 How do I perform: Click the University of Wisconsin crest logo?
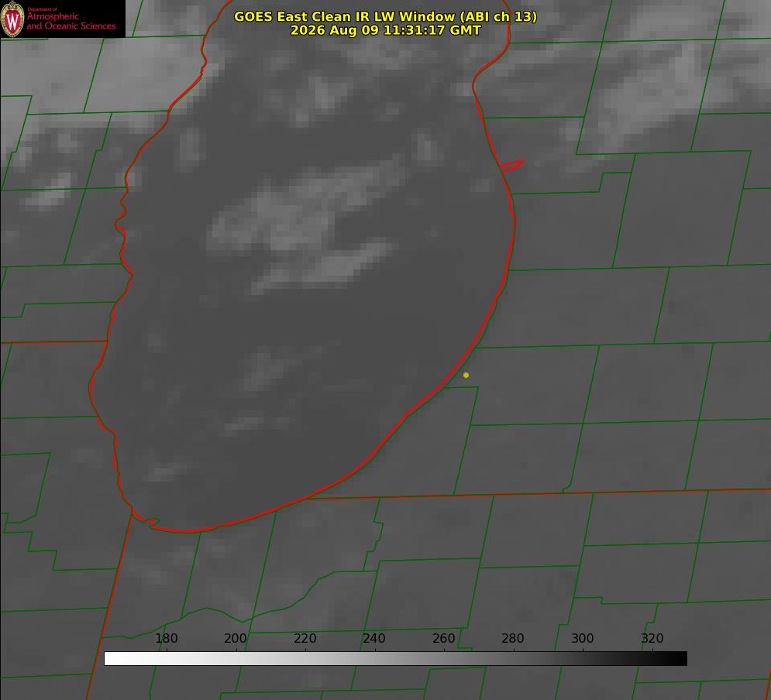click(x=12, y=19)
